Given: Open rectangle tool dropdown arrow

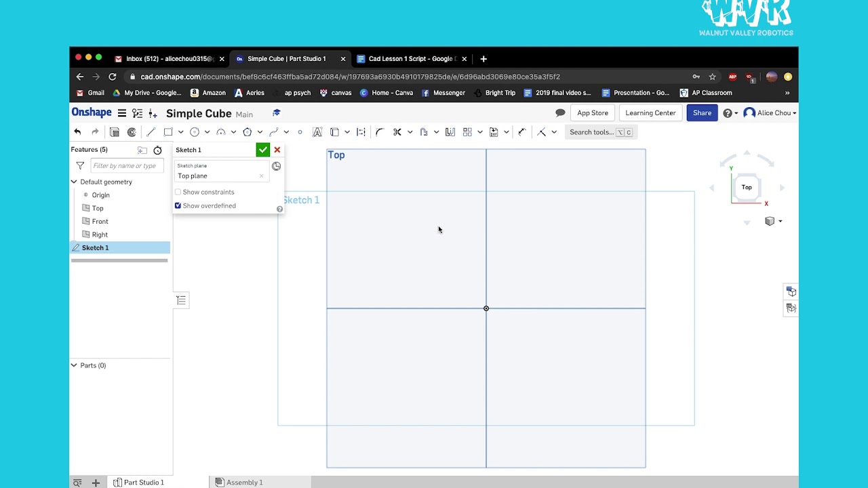Looking at the screenshot, I should (x=180, y=132).
